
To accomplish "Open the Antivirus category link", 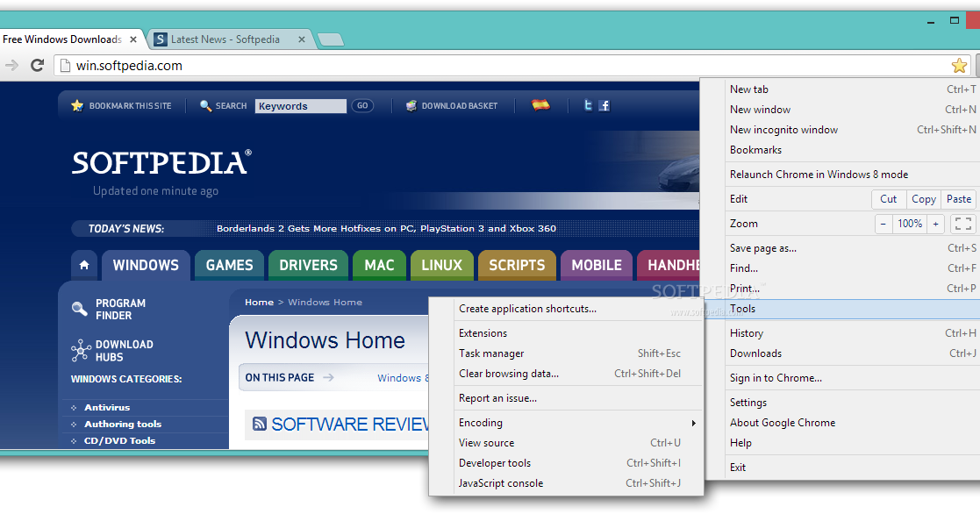I will point(108,407).
